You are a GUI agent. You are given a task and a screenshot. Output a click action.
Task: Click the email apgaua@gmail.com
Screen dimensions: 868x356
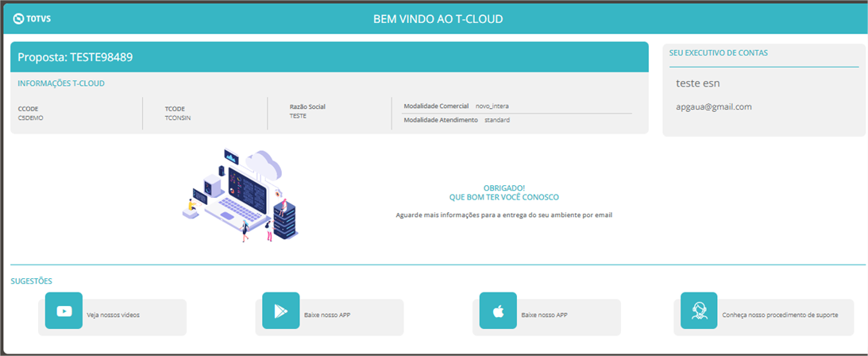(x=714, y=106)
